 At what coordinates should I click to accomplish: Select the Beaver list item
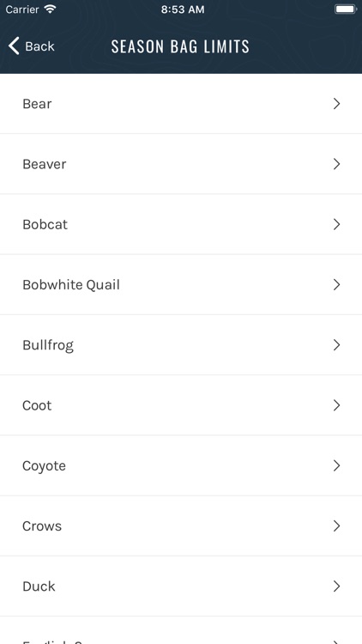181,164
